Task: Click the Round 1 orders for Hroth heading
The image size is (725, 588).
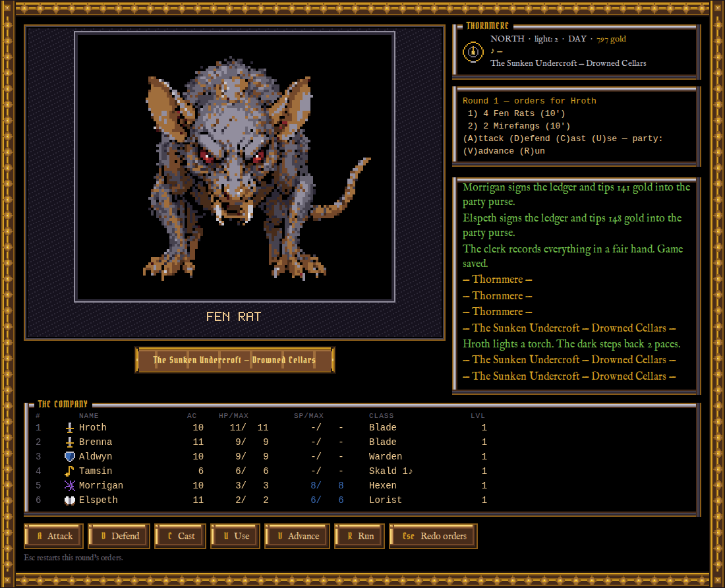Action: [x=529, y=101]
